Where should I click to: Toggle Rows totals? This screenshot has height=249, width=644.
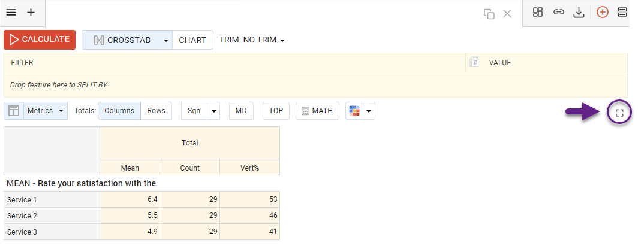pyautogui.click(x=157, y=111)
